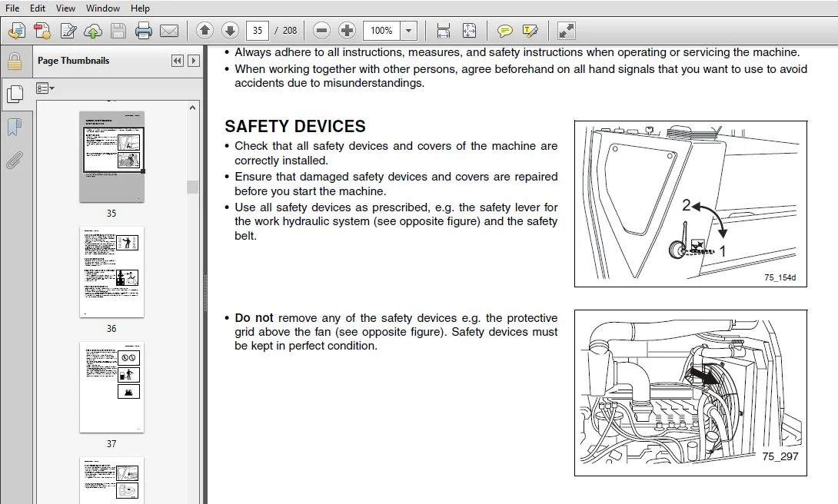Go to previous page with up arrow
838x504 pixels.
[x=205, y=31]
